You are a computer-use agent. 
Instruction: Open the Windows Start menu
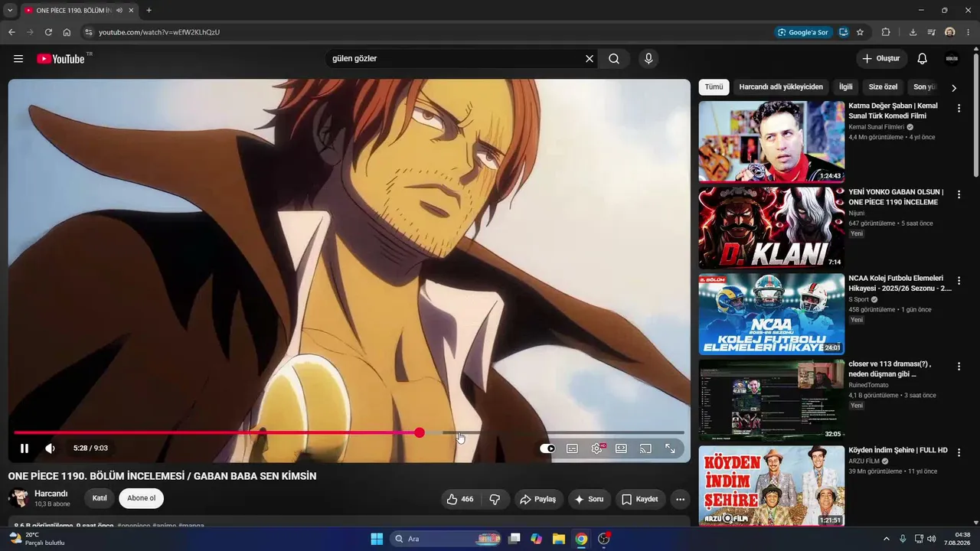point(377,539)
